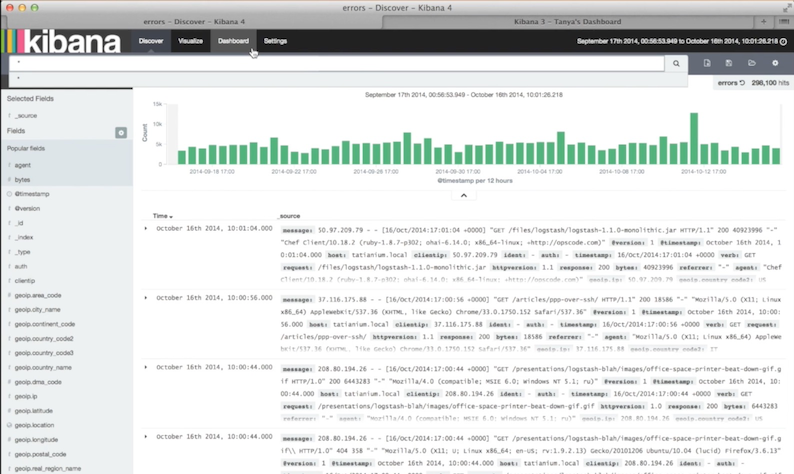Select the geoip.country_code3 field

point(44,353)
